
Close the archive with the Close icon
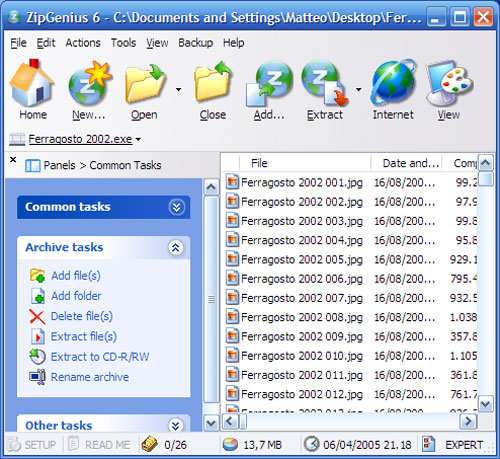click(213, 82)
